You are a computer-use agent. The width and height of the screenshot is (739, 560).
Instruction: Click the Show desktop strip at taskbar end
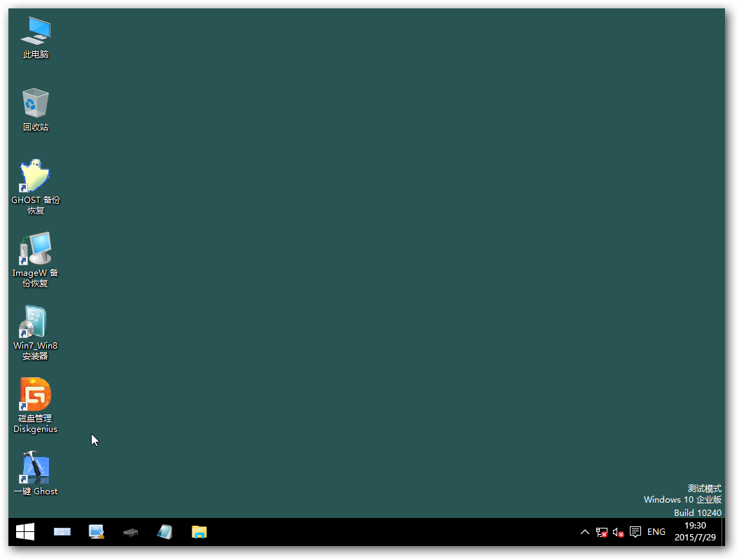[x=723, y=532]
